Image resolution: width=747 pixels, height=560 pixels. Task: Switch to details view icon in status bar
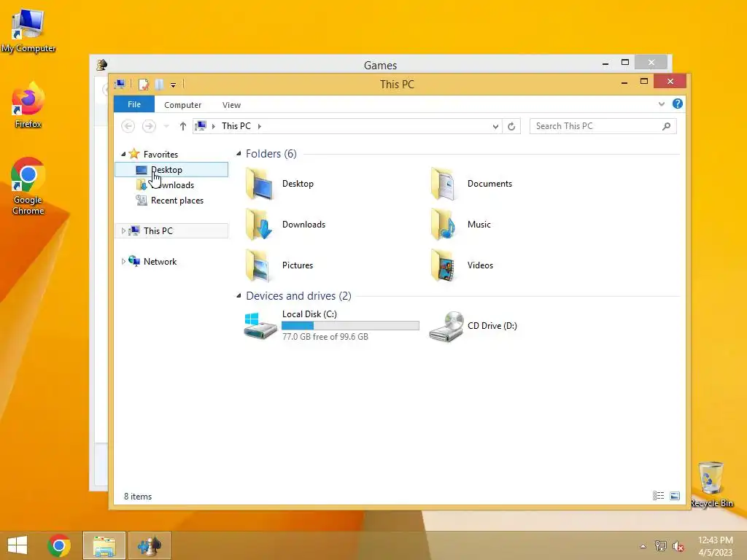point(659,496)
